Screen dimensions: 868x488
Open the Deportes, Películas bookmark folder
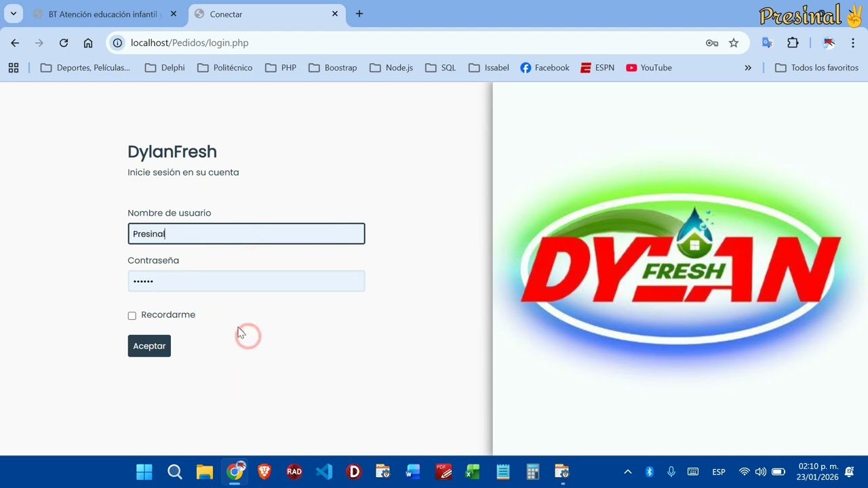click(x=85, y=68)
